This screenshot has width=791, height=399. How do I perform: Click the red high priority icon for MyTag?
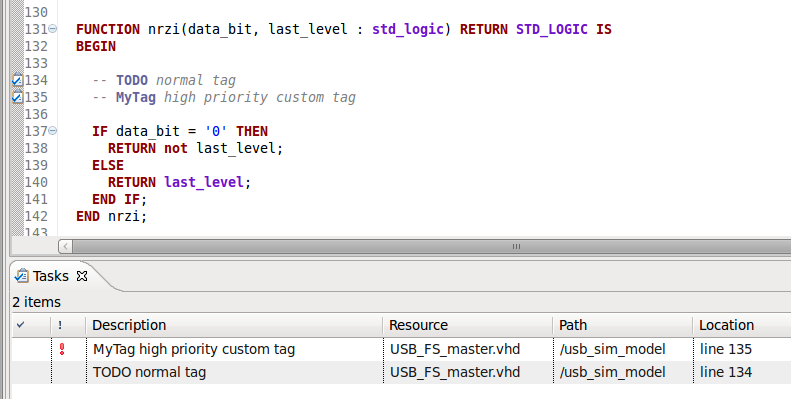click(62, 349)
